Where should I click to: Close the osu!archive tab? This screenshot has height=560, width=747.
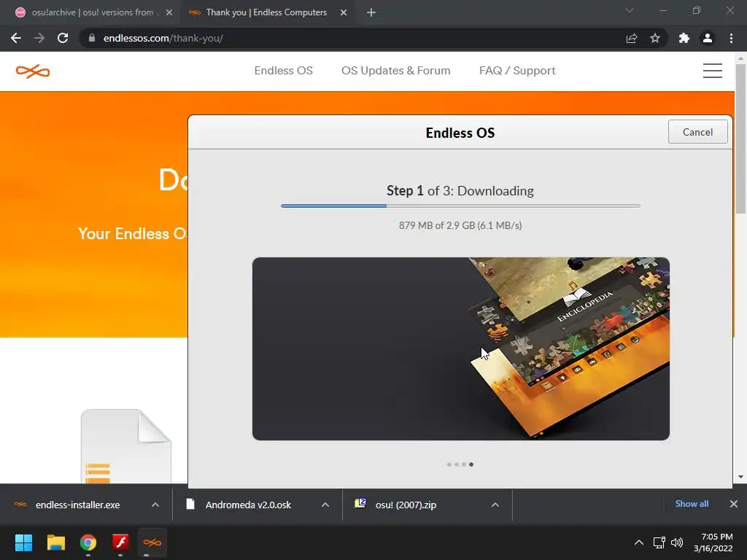[169, 12]
